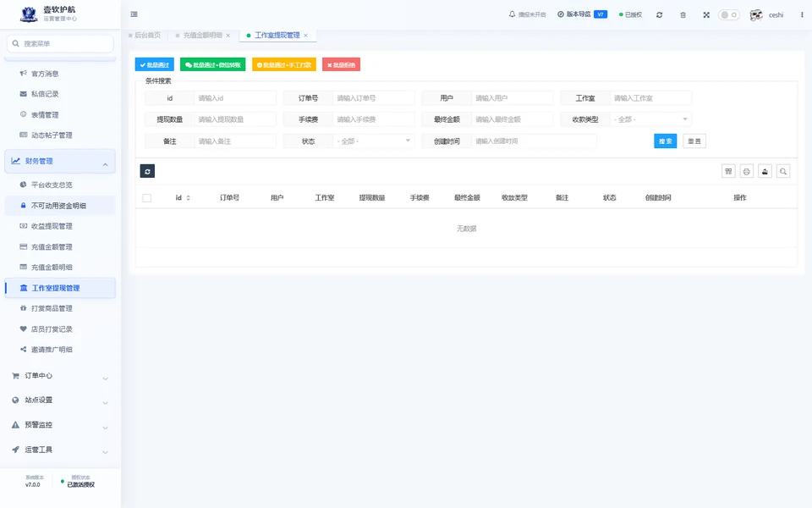Close the 工作室提现管理 tab

click(305, 36)
